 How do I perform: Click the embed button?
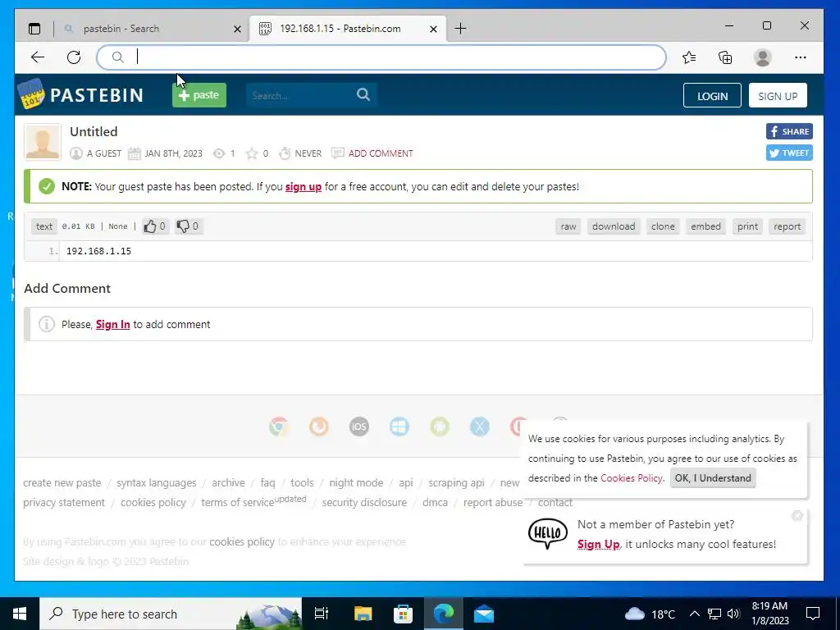click(x=705, y=226)
